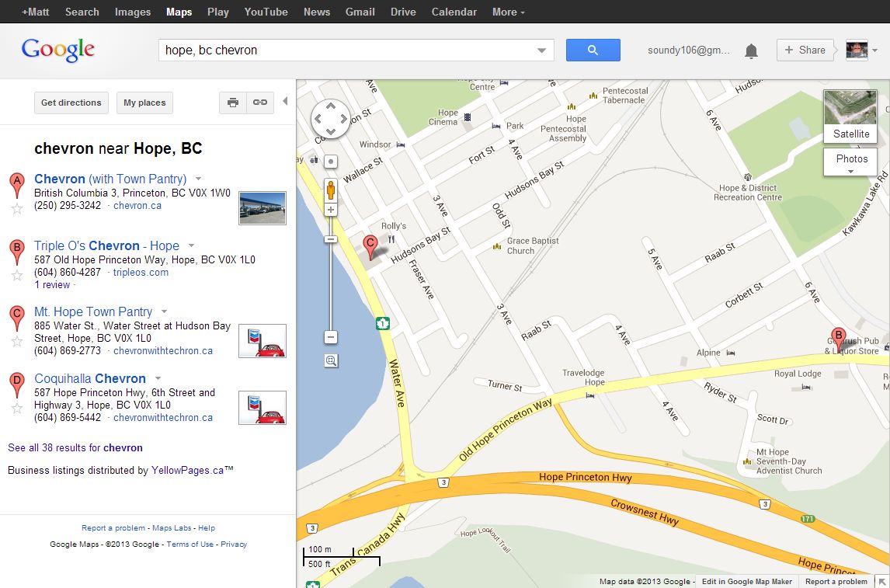890x588 pixels.
Task: Open Gmail from top bar
Action: pos(360,12)
